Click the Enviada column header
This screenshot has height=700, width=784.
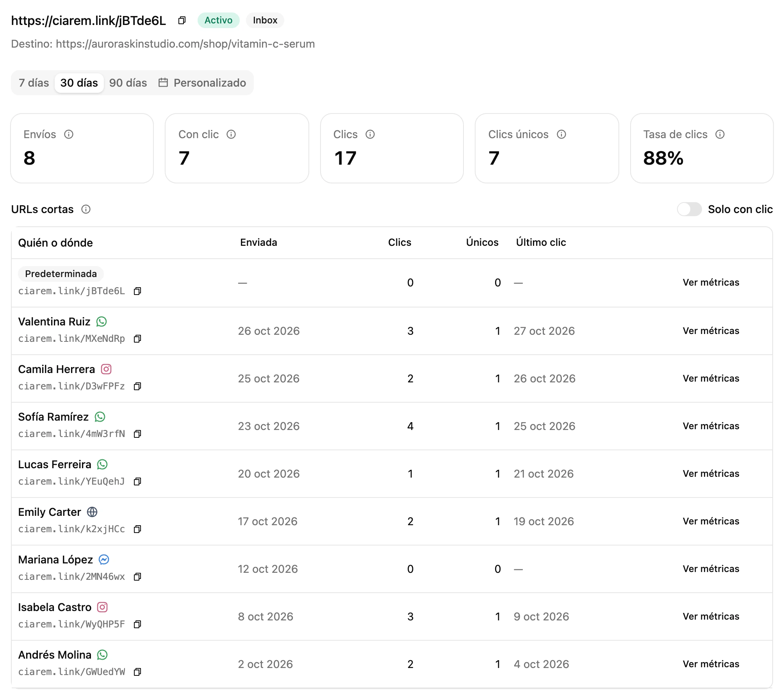[x=258, y=242]
